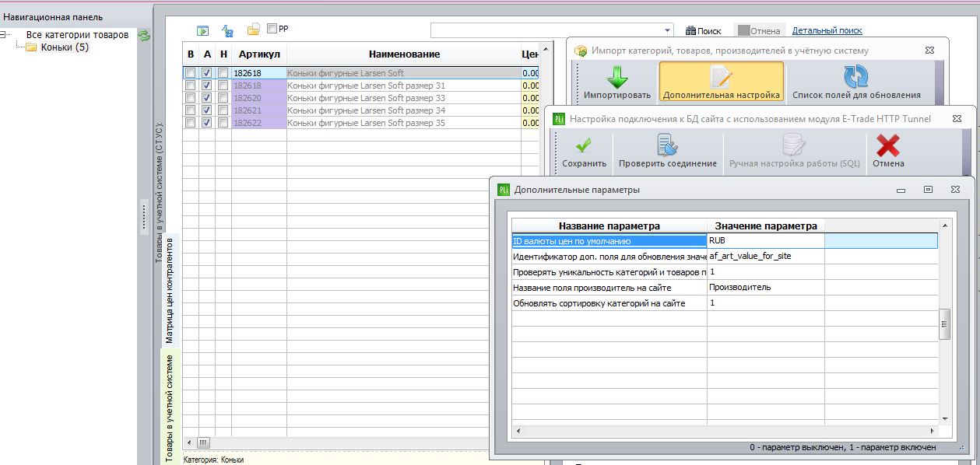Toggle the PP checkbox in the toolbar

point(272,28)
